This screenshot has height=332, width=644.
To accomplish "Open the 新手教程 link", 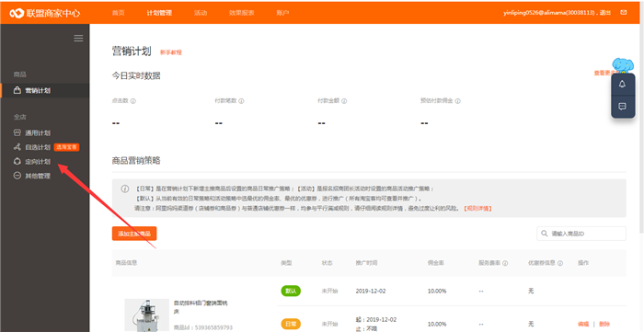I will click(171, 52).
